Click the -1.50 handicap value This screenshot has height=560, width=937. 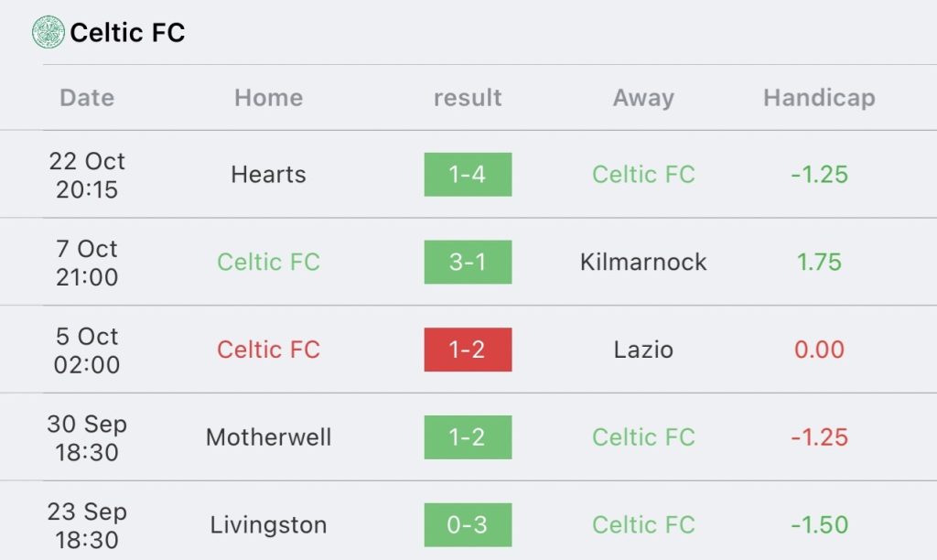pyautogui.click(x=819, y=524)
